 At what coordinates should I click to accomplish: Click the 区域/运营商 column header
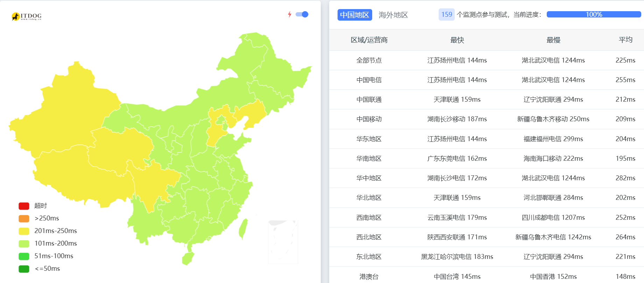coord(369,40)
